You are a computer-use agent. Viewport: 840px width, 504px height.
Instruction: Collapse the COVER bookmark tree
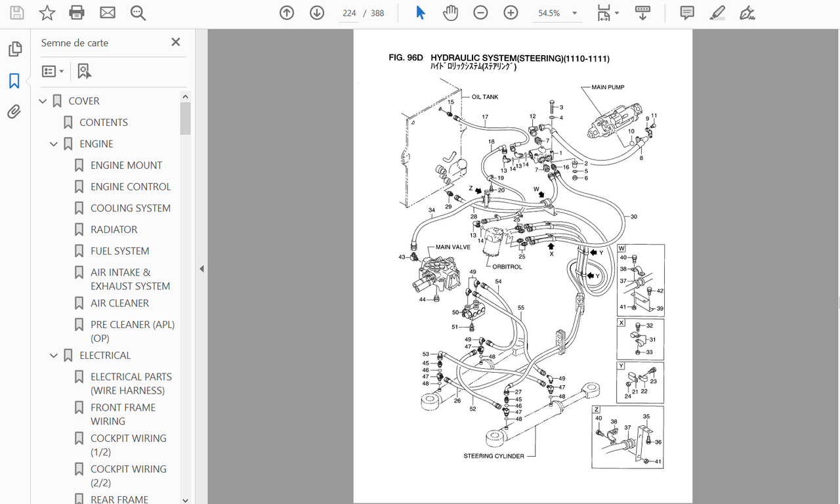coord(43,101)
